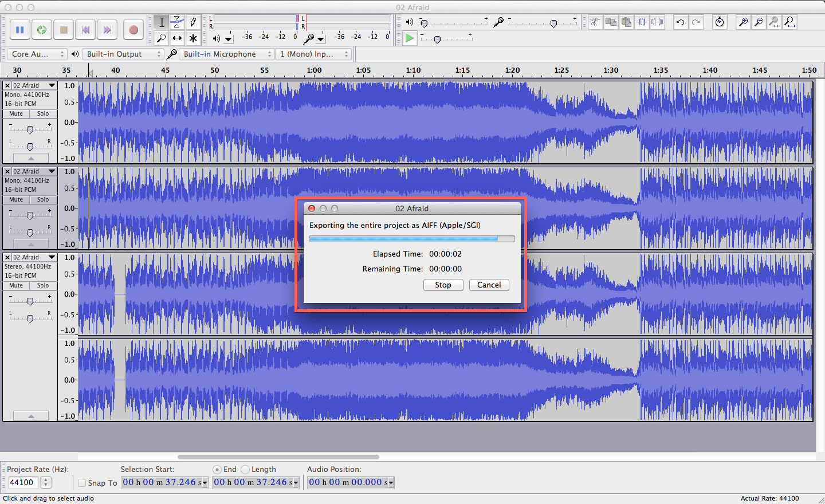825x504 pixels.
Task: Select the Time Shift tool
Action: point(178,38)
